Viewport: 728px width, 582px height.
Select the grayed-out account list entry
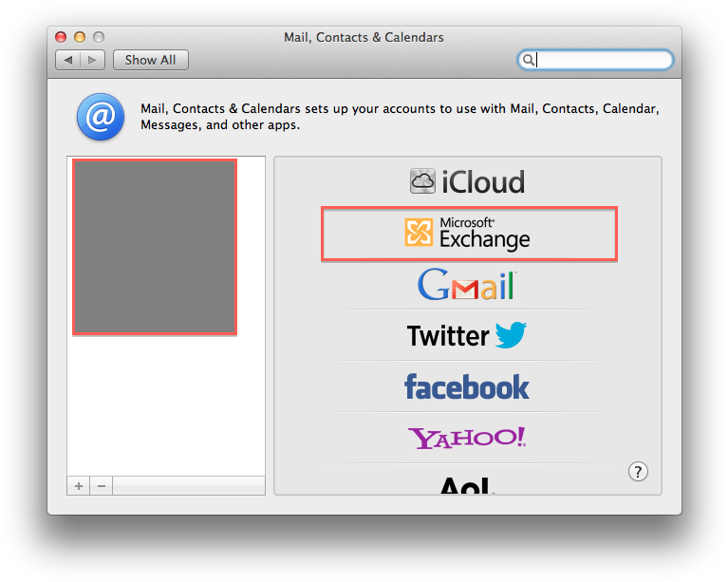tap(155, 247)
